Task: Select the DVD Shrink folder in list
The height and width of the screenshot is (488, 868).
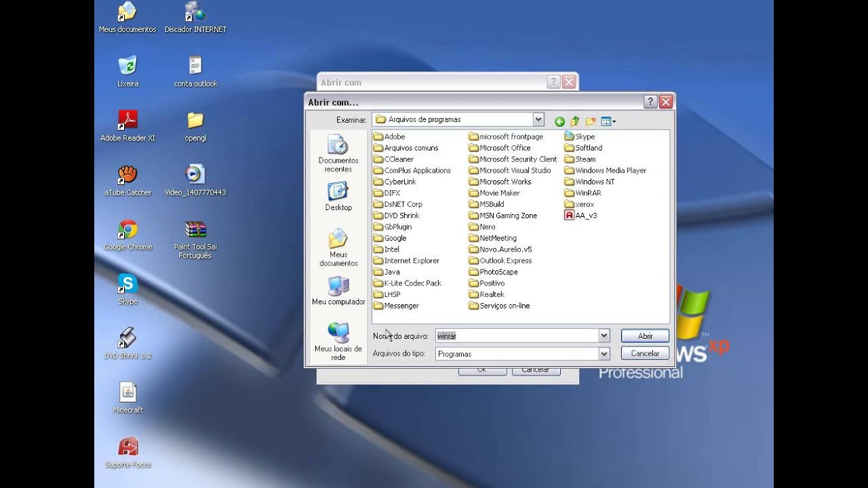Action: click(397, 216)
